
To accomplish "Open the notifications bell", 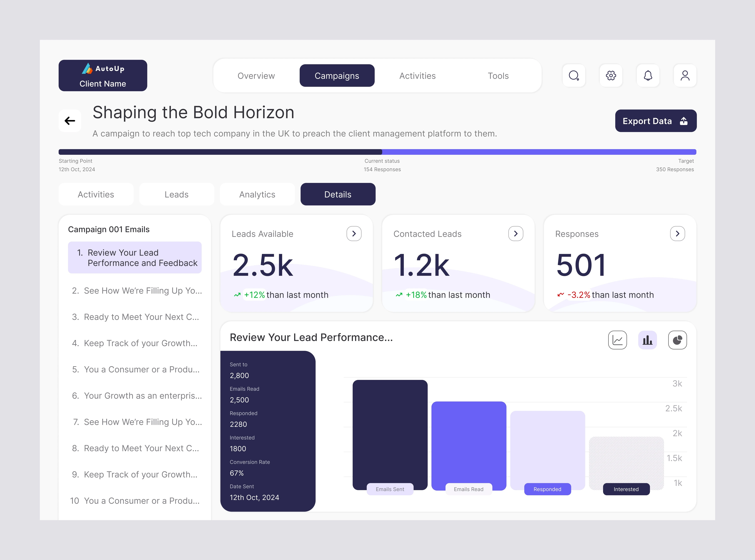I will click(x=648, y=76).
